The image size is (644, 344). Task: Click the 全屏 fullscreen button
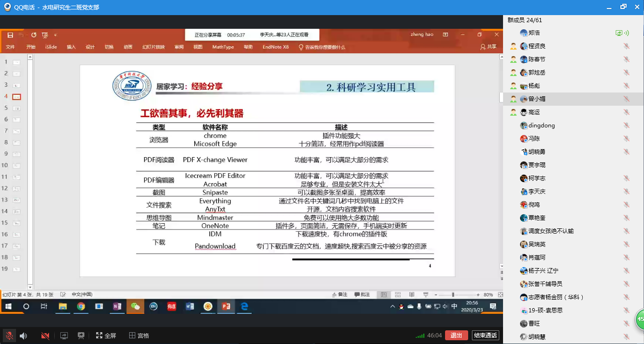pyautogui.click(x=106, y=336)
